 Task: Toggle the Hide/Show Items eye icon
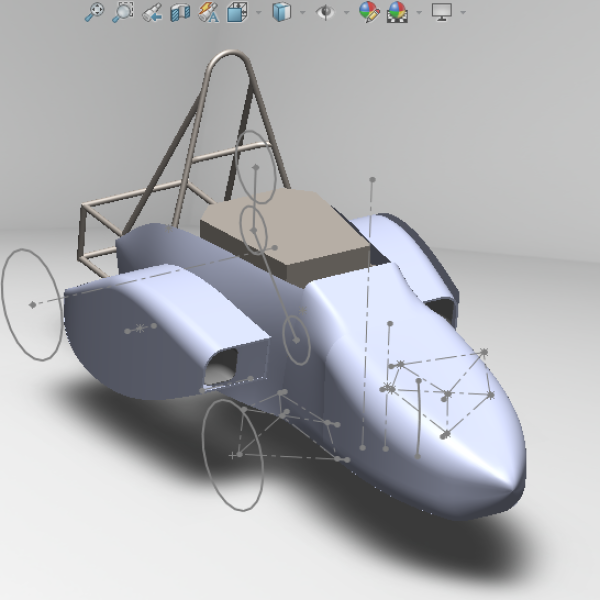325,13
